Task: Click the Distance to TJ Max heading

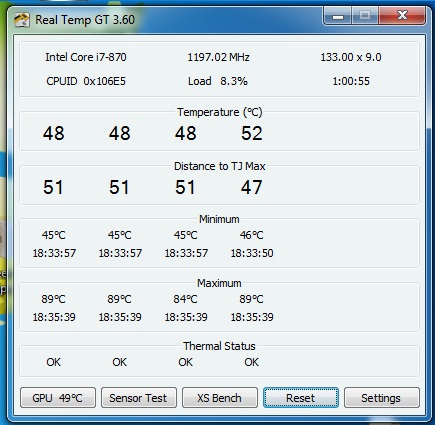Action: click(x=220, y=166)
